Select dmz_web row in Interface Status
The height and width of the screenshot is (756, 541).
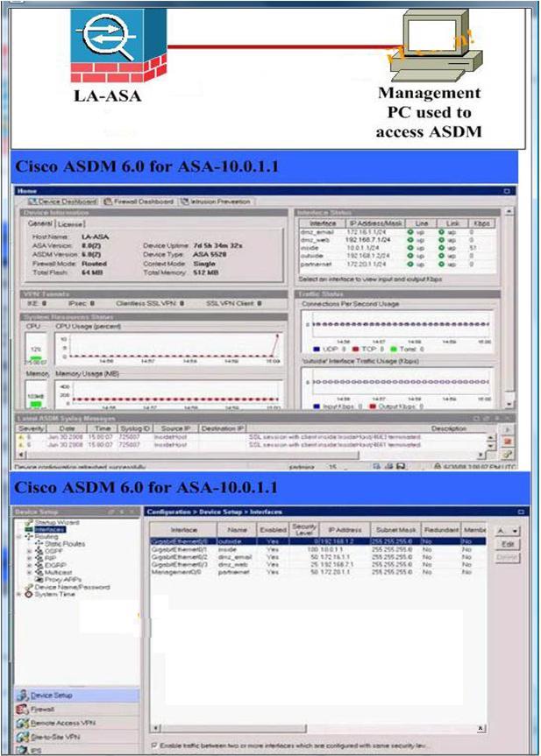(396, 240)
